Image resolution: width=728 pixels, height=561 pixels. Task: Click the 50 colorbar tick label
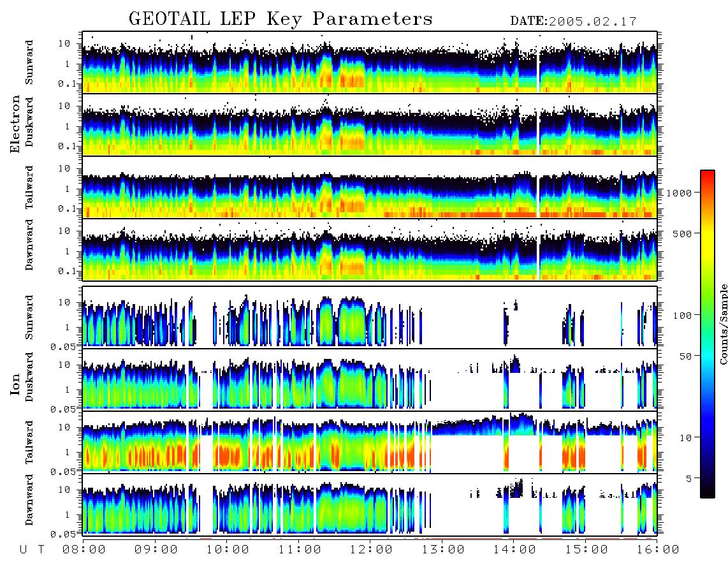686,356
